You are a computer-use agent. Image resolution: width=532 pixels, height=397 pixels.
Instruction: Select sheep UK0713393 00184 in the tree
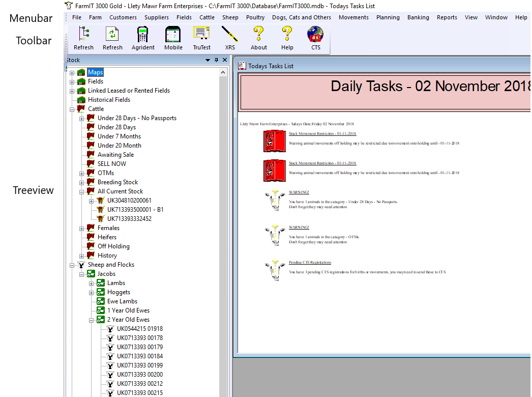tap(140, 356)
